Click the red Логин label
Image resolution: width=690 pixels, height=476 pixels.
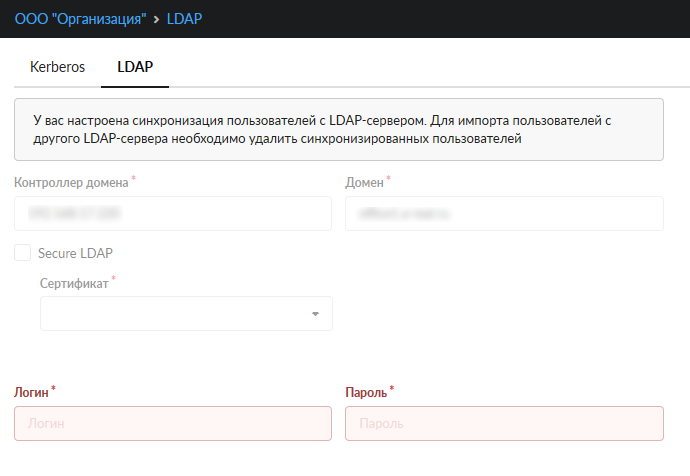point(31,392)
